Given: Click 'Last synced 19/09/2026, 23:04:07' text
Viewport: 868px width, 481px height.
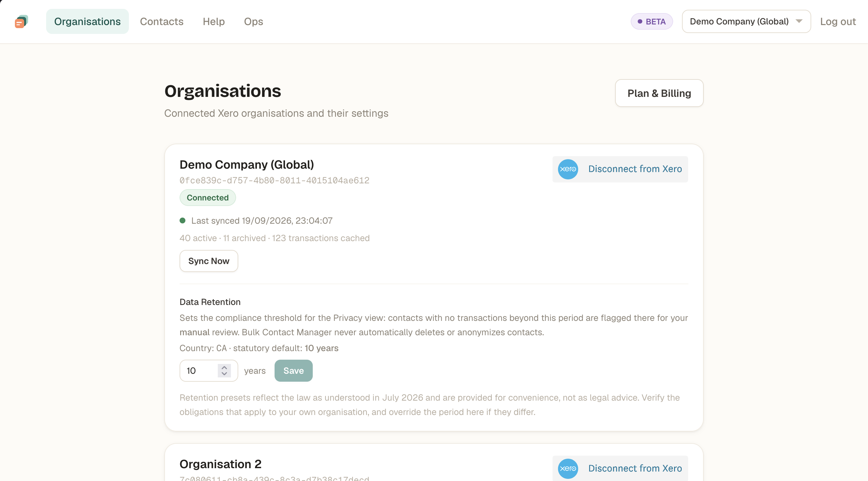Looking at the screenshot, I should coord(262,221).
